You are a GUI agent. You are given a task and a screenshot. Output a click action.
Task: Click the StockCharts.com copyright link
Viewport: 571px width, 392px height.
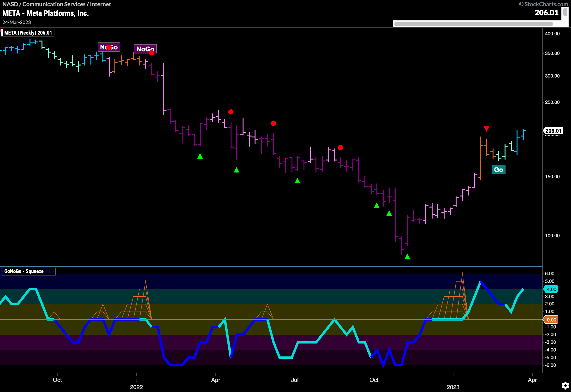(x=543, y=4)
